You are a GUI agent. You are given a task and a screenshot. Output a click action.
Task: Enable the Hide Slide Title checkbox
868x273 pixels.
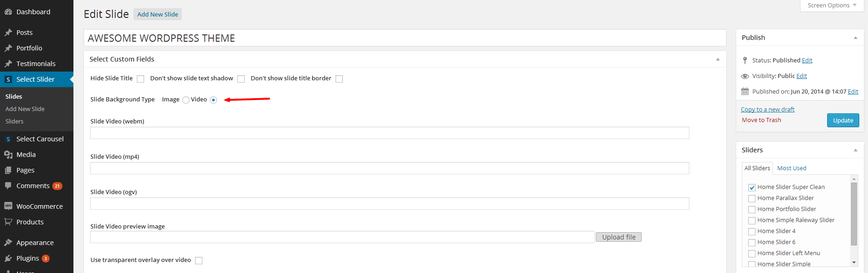click(x=140, y=79)
